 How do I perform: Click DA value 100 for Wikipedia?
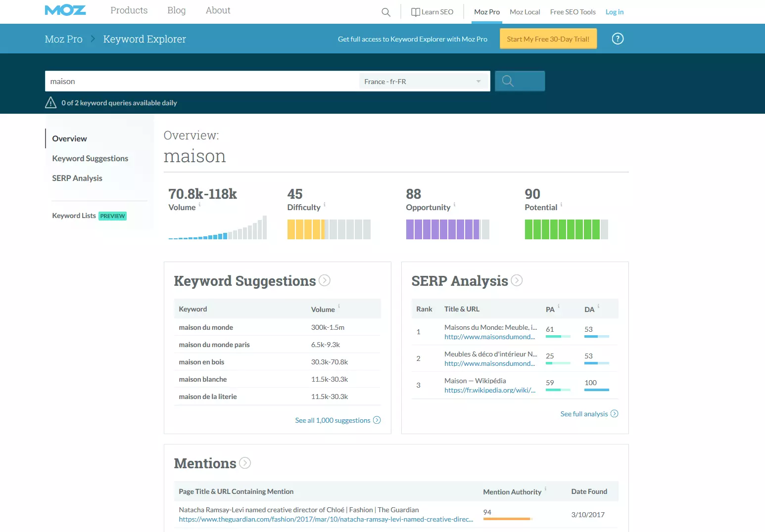point(590,383)
